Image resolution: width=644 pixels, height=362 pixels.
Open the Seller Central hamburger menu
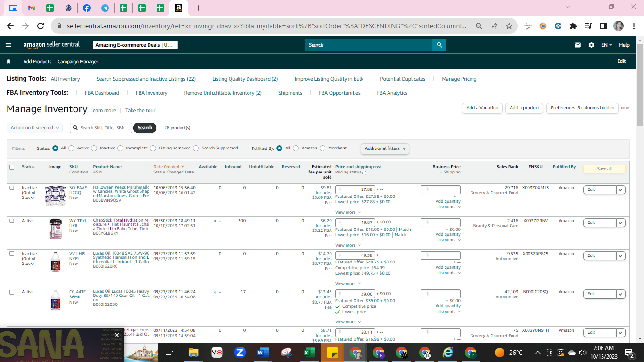[8, 45]
